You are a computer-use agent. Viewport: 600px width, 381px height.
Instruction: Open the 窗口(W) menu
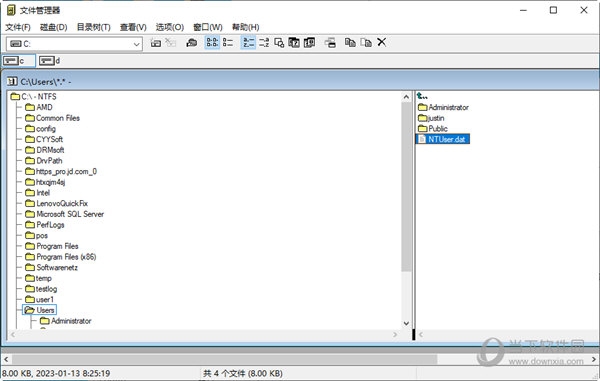tap(208, 27)
